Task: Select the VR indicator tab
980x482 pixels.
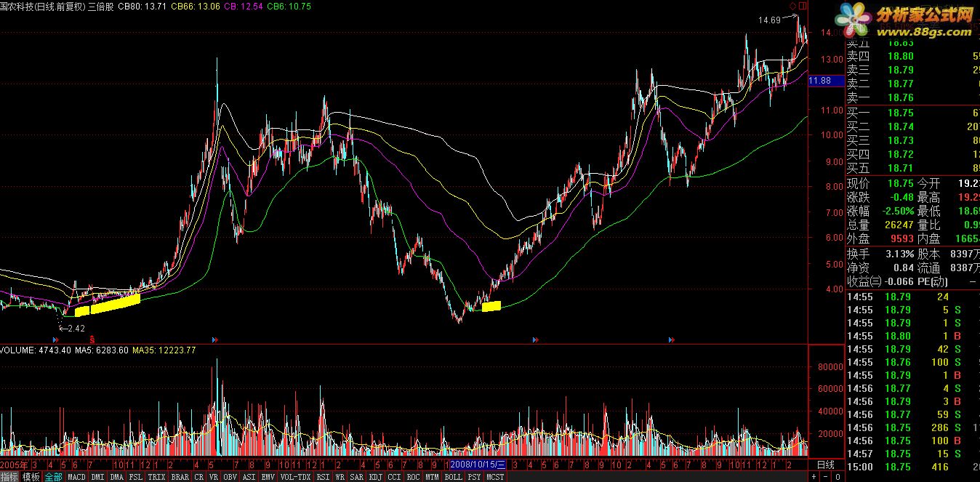Action: pyautogui.click(x=214, y=477)
